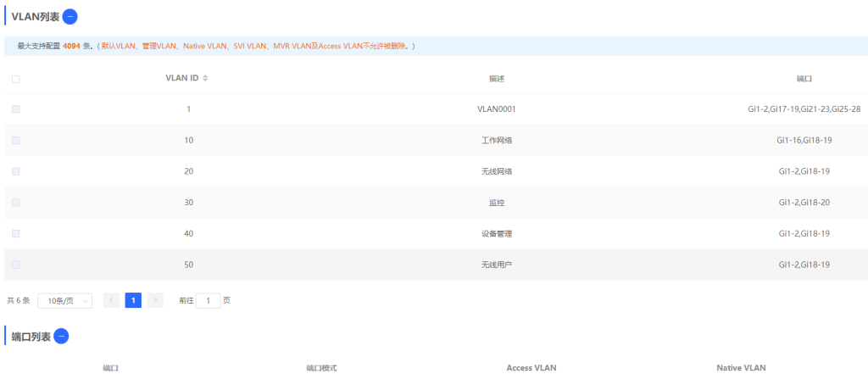Viewport: 868px width, 374px height.
Task: Go to previous page arrow
Action: point(111,300)
